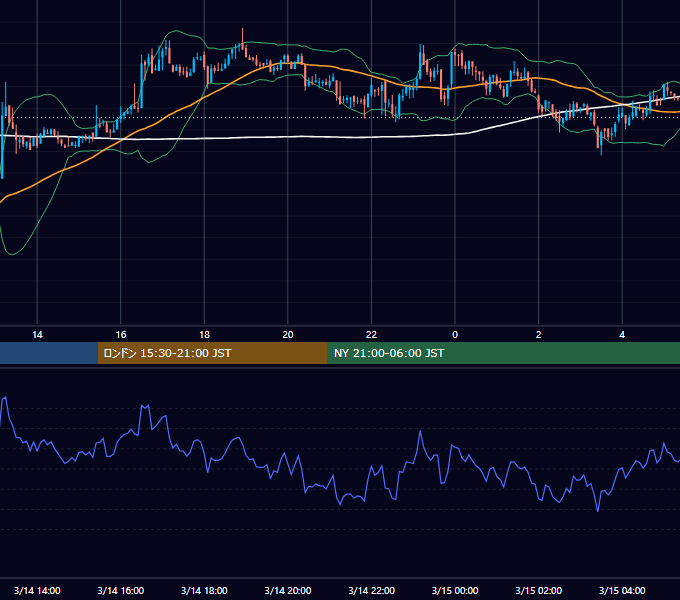Click the 4 hour axis label
The width and height of the screenshot is (680, 600).
tap(622, 335)
